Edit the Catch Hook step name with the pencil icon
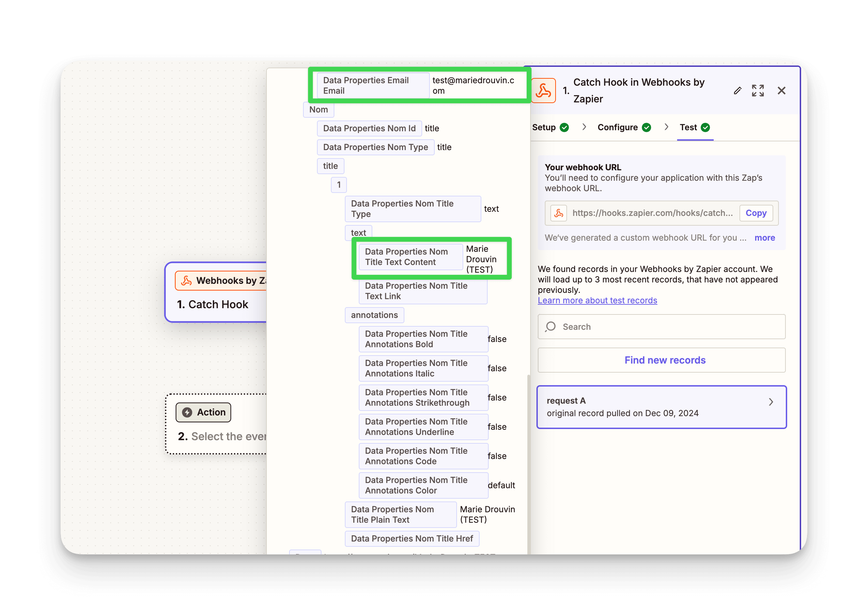 pos(737,91)
